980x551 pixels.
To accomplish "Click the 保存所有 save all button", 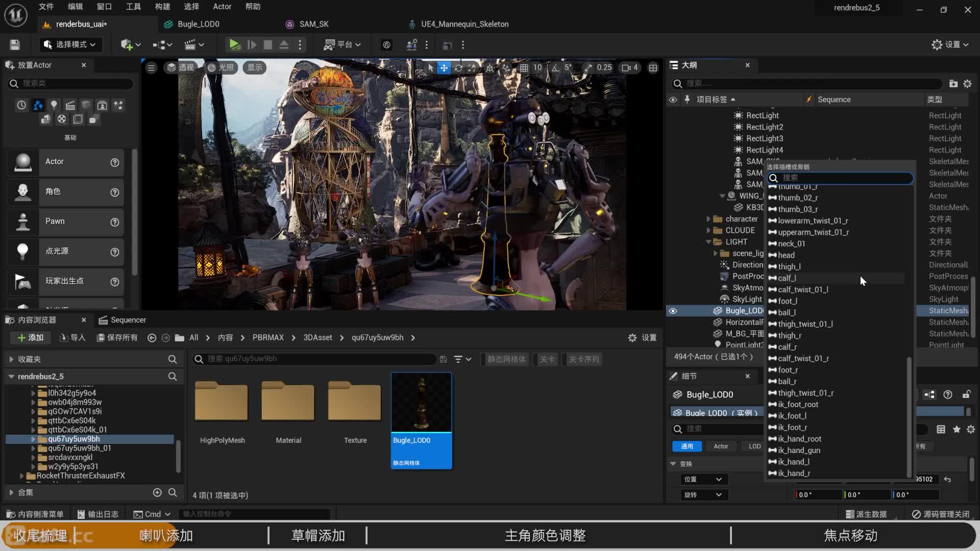I will click(x=117, y=338).
